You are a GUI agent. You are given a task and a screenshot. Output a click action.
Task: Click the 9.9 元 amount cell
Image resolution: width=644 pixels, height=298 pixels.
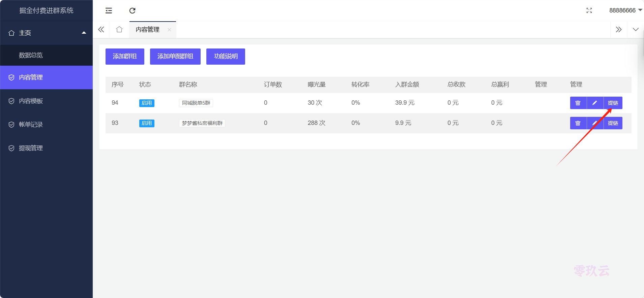click(x=403, y=123)
